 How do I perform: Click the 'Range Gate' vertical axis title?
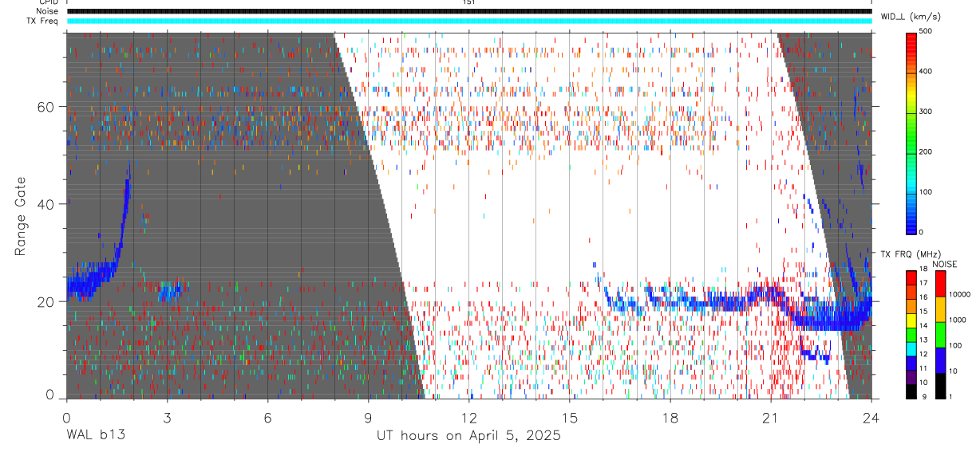pos(19,215)
